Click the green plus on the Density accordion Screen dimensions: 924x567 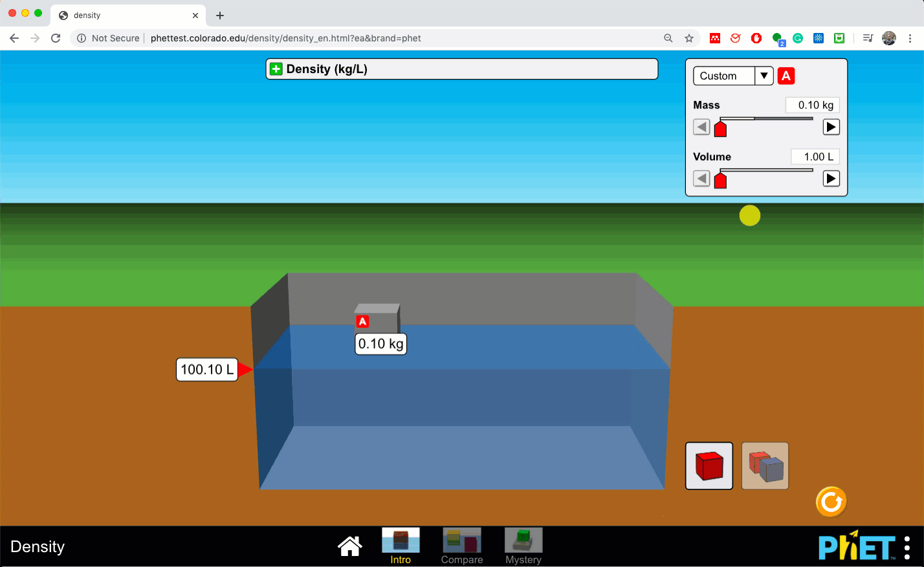tap(276, 69)
